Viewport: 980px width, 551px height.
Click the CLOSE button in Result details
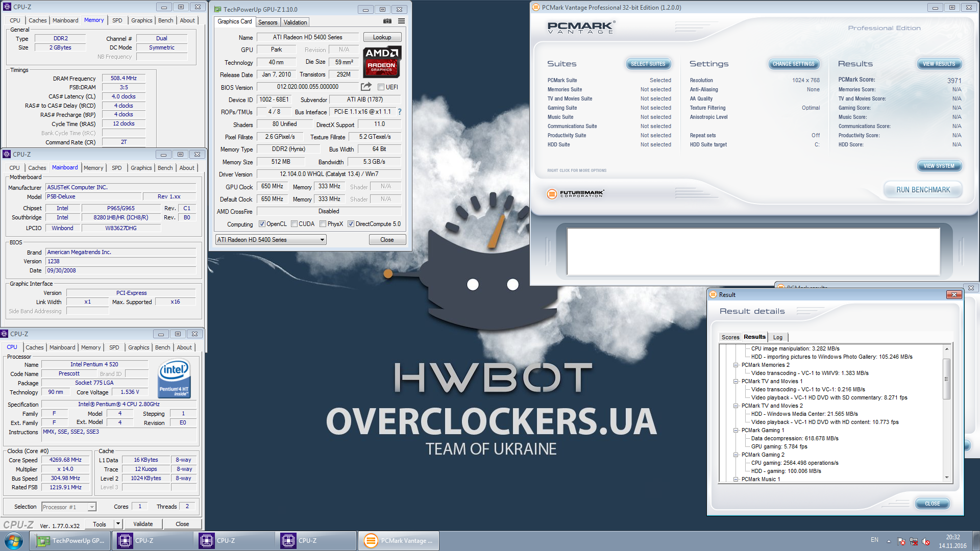pyautogui.click(x=932, y=504)
